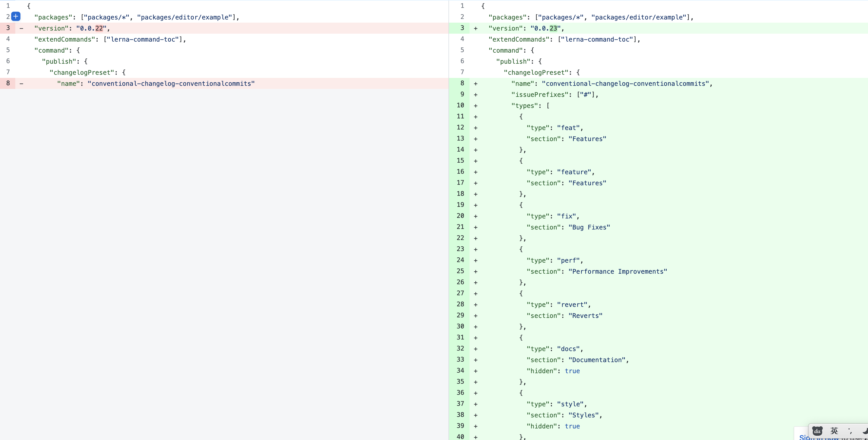Open the Baidu bear input method icon

point(817,431)
